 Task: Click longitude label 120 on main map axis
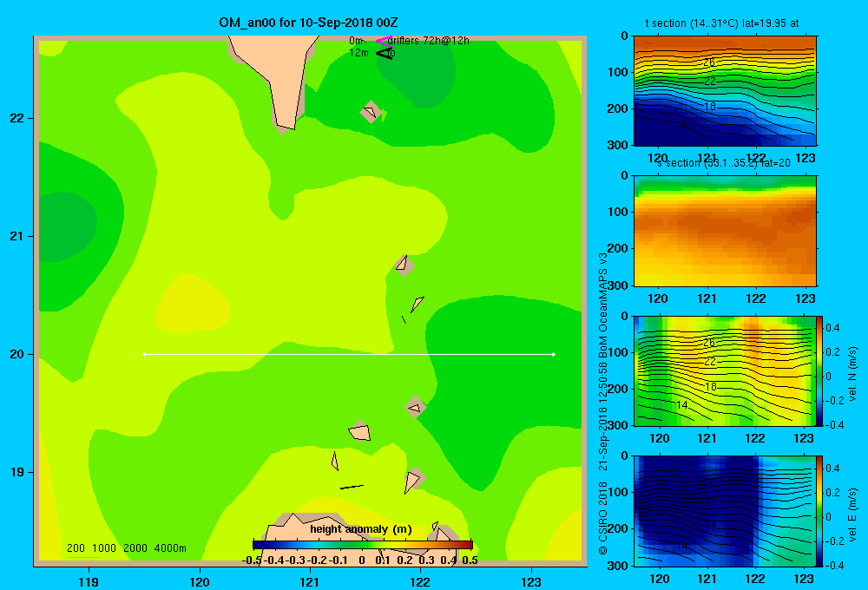[x=200, y=581]
